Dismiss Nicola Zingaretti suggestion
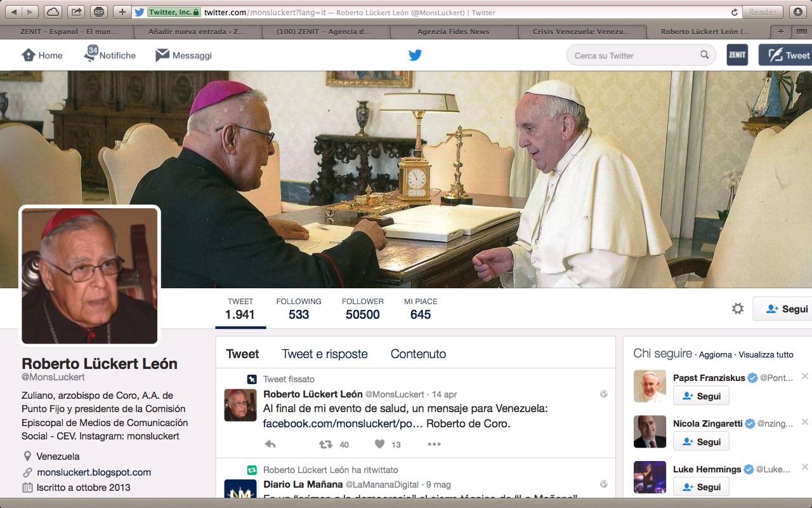 tap(805, 422)
